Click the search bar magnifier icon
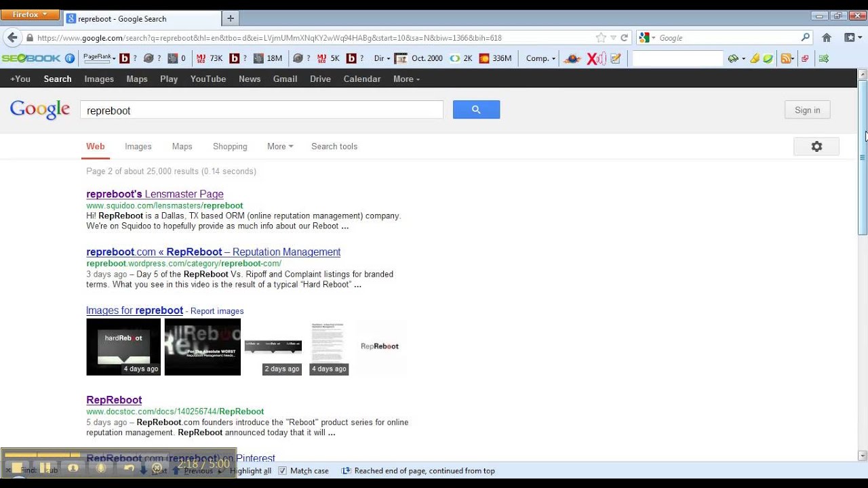The height and width of the screenshot is (488, 868). click(806, 38)
